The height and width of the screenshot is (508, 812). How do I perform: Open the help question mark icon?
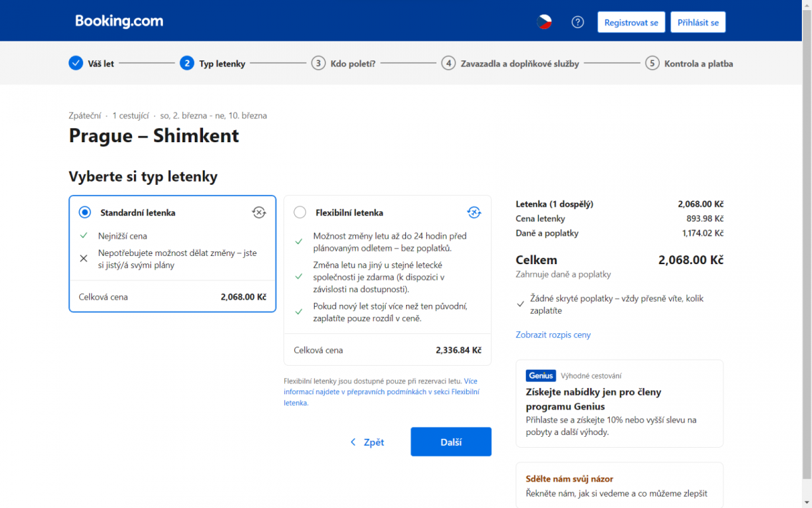click(x=577, y=22)
